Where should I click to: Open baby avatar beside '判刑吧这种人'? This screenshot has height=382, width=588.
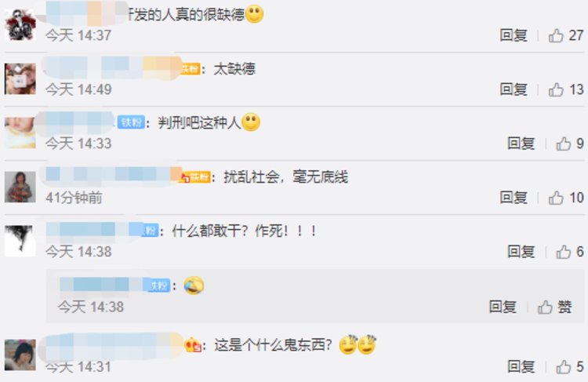tap(20, 133)
